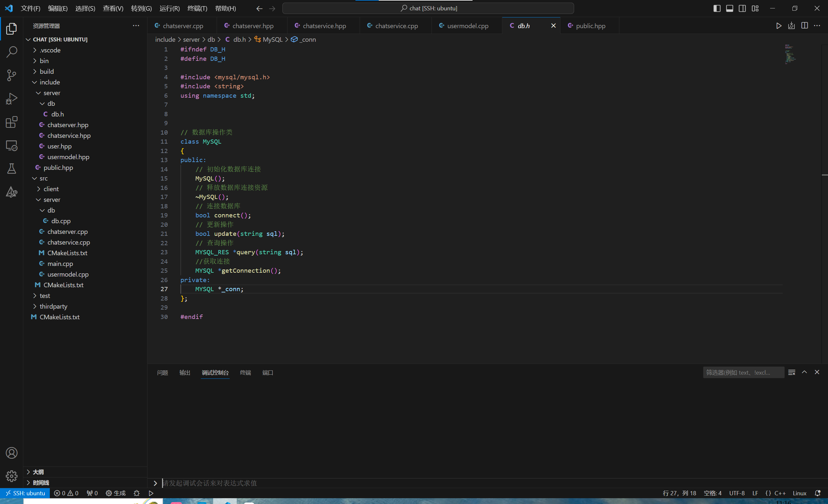Screen dimensions: 828x504
Task: Switch to the public.hpp tab
Action: point(590,26)
